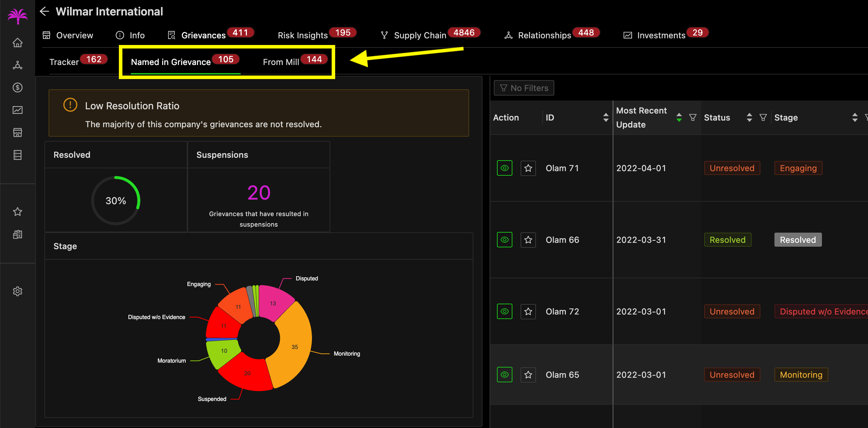Open the Overview tab
The image size is (868, 428).
coord(68,35)
